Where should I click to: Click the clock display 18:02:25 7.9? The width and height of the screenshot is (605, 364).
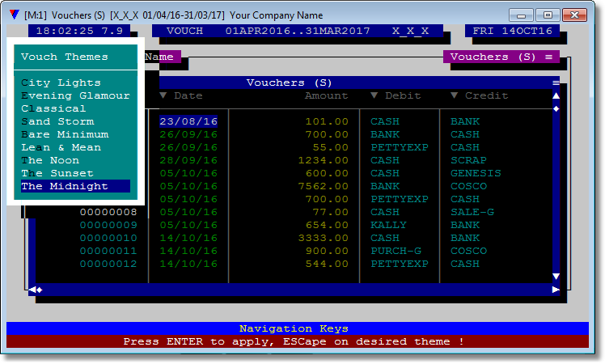point(79,31)
